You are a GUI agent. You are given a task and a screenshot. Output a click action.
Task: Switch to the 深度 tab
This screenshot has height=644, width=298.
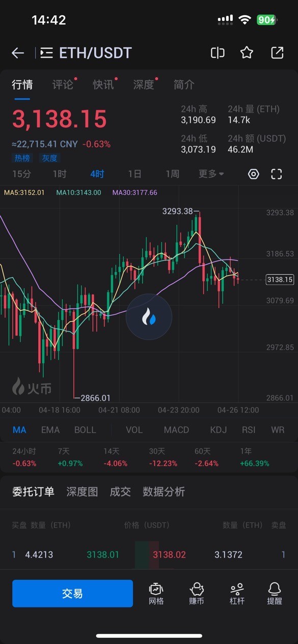point(144,84)
